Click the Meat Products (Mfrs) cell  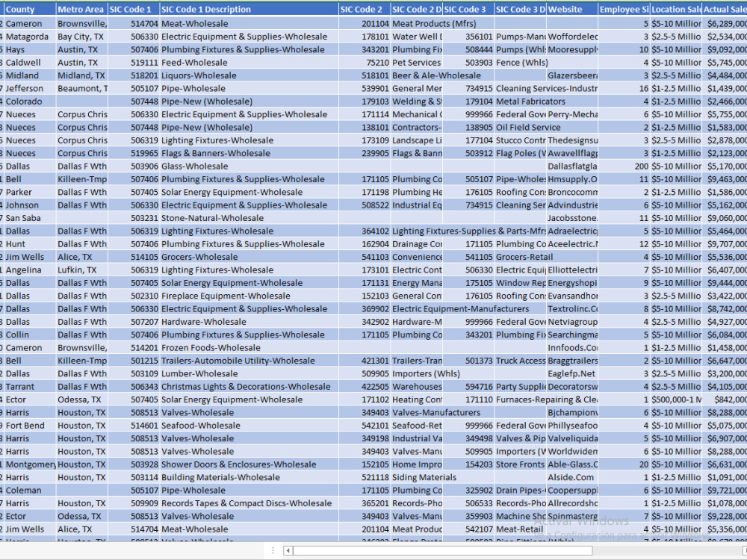[x=434, y=24]
